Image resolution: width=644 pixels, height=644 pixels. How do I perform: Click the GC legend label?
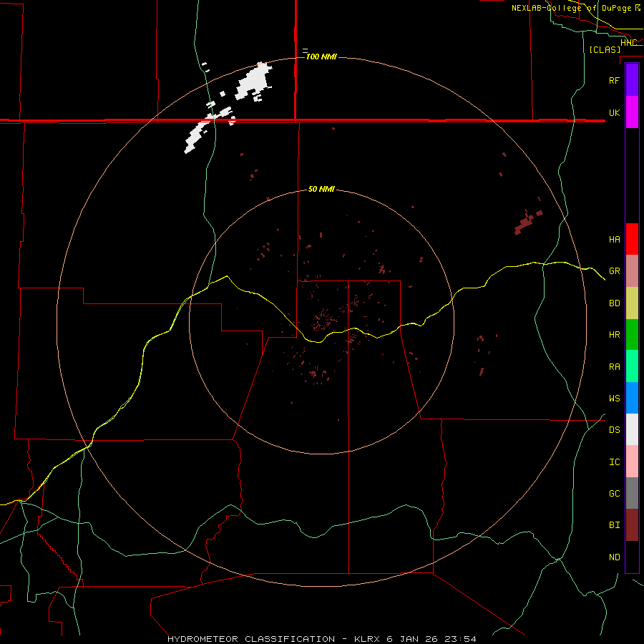615,493
